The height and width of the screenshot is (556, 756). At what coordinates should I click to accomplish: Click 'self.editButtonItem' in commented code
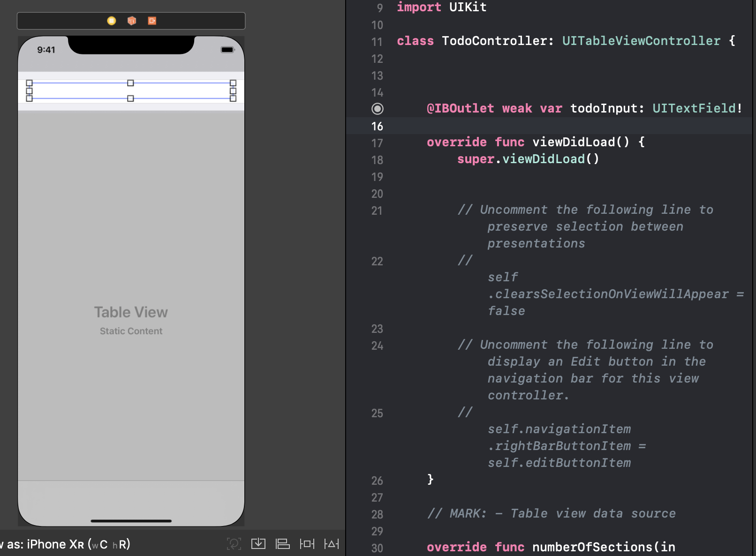(559, 463)
